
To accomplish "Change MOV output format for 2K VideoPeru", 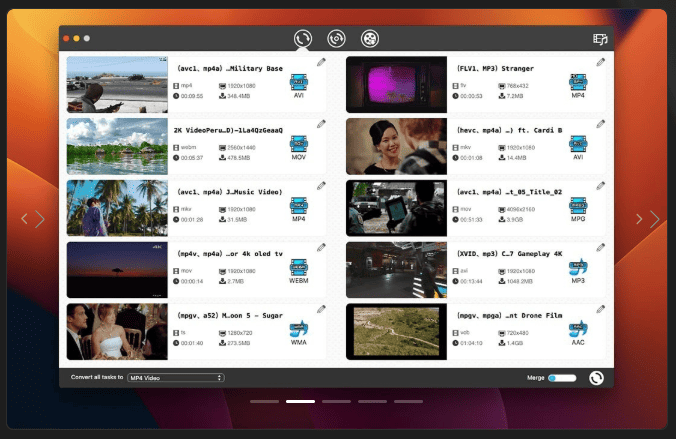I will coord(299,148).
